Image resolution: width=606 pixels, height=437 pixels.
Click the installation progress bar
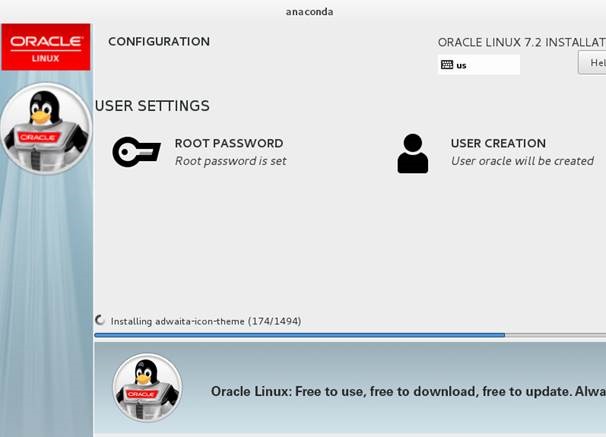point(350,335)
